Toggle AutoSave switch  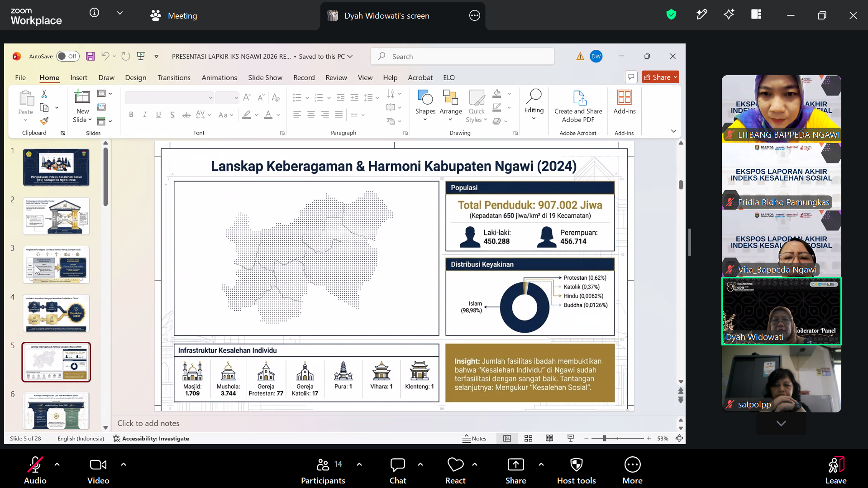[x=68, y=57]
